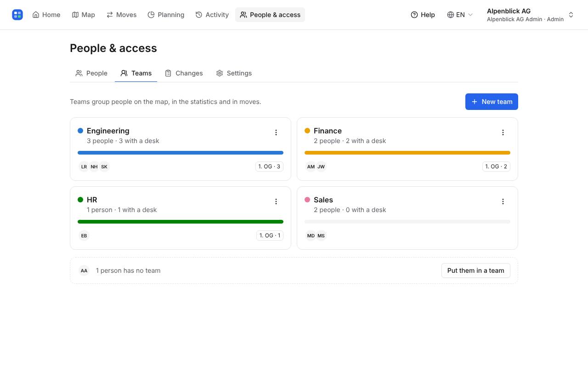
Task: Click the Engineering team name
Action: click(x=108, y=131)
